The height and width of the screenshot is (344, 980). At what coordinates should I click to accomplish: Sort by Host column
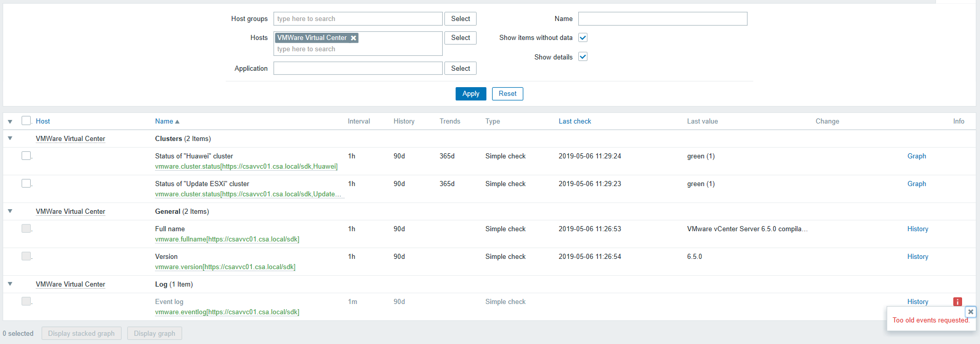(x=43, y=122)
